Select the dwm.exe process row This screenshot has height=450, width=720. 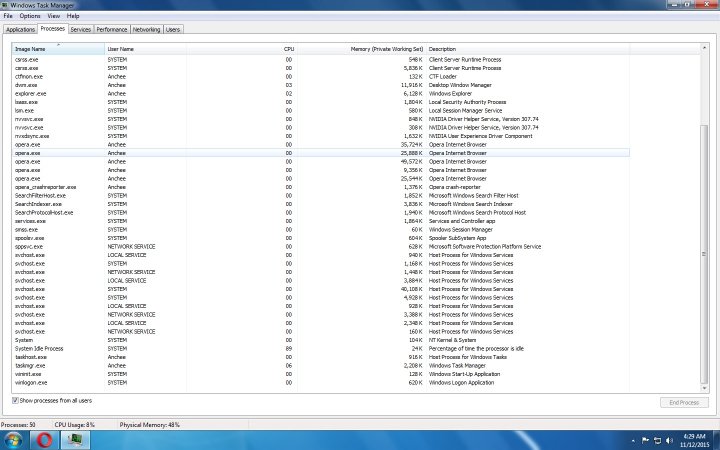pos(321,85)
